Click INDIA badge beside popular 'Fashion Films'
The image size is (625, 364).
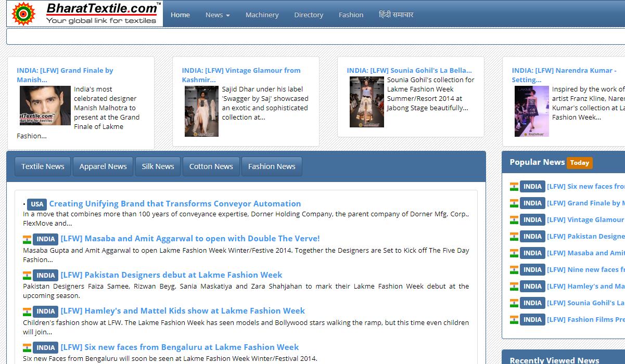coord(532,319)
